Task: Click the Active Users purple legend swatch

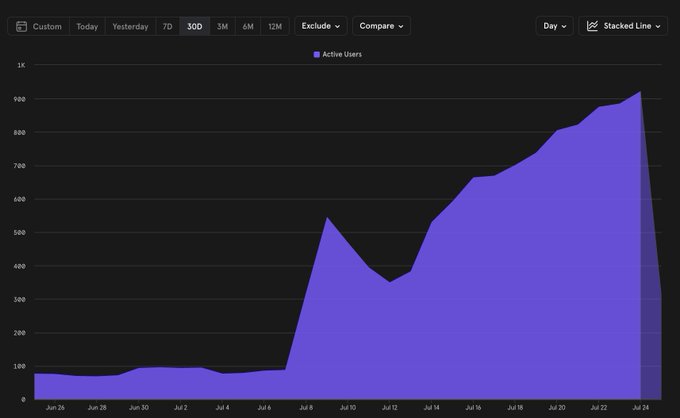Action: point(317,54)
